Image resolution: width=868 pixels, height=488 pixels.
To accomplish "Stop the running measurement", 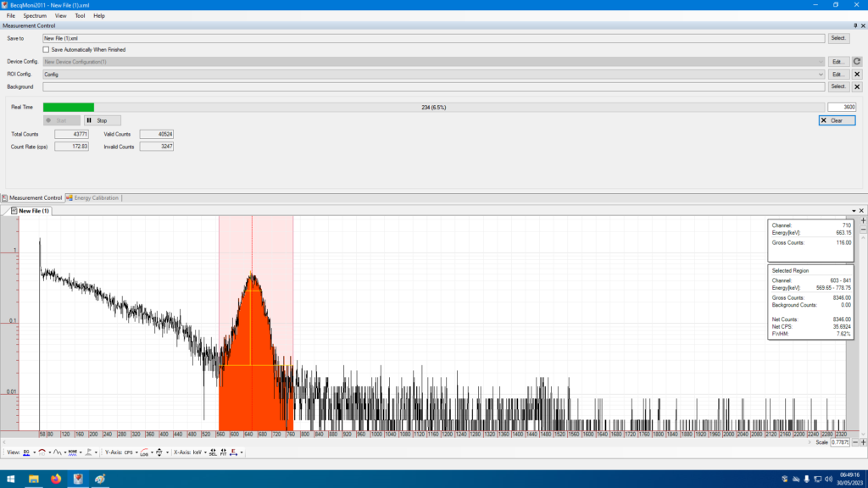I will (103, 120).
